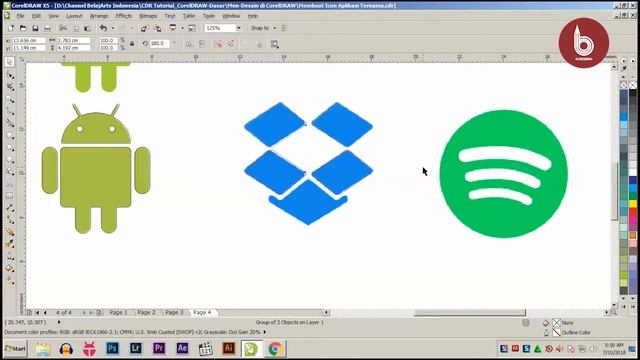This screenshot has width=640, height=360.
Task: Click the Open file icon
Action: 23,28
